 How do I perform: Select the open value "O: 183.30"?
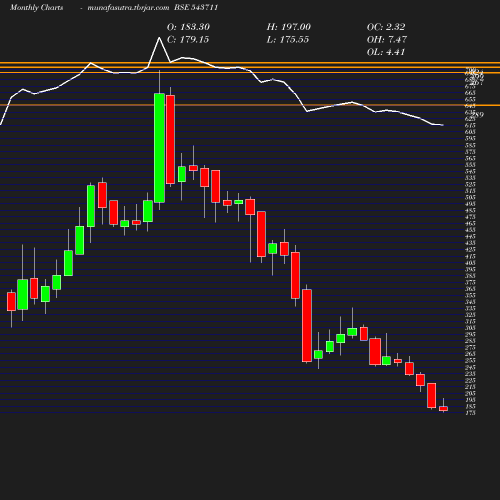click(188, 27)
